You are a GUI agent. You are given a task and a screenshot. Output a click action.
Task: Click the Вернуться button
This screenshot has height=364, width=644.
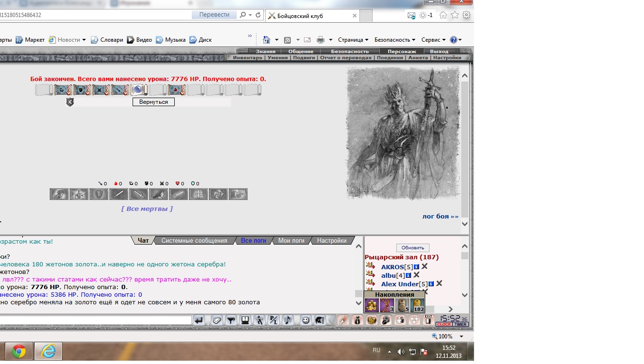tap(153, 102)
